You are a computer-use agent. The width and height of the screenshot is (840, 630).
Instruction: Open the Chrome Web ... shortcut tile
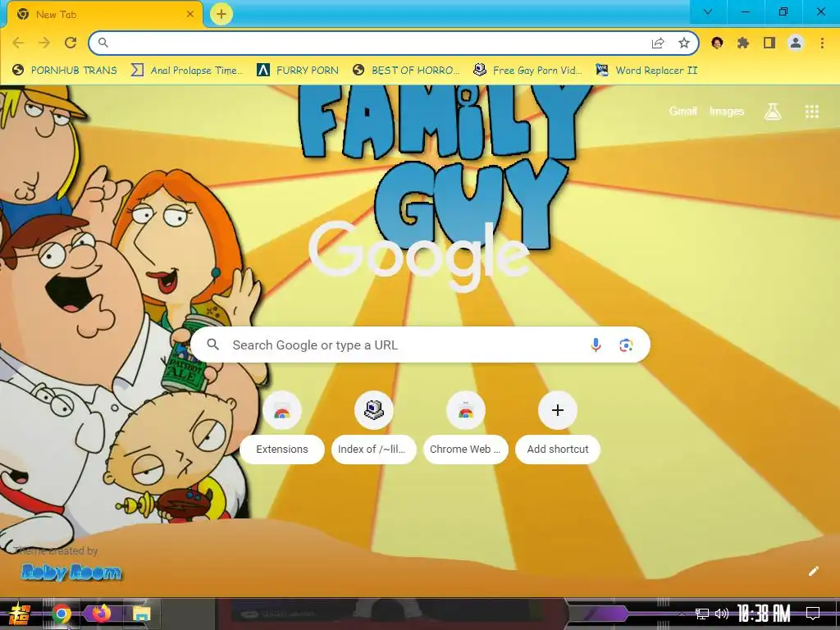click(x=466, y=428)
